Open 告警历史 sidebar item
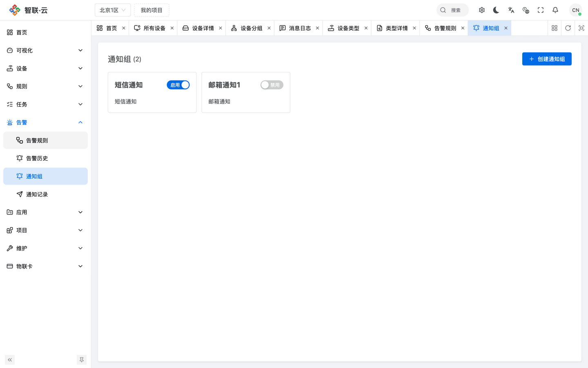 point(45,158)
